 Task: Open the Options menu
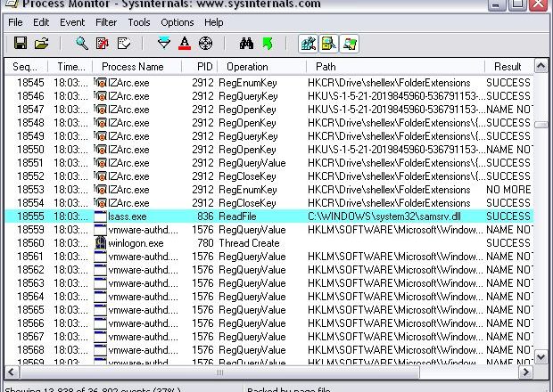[x=177, y=22]
